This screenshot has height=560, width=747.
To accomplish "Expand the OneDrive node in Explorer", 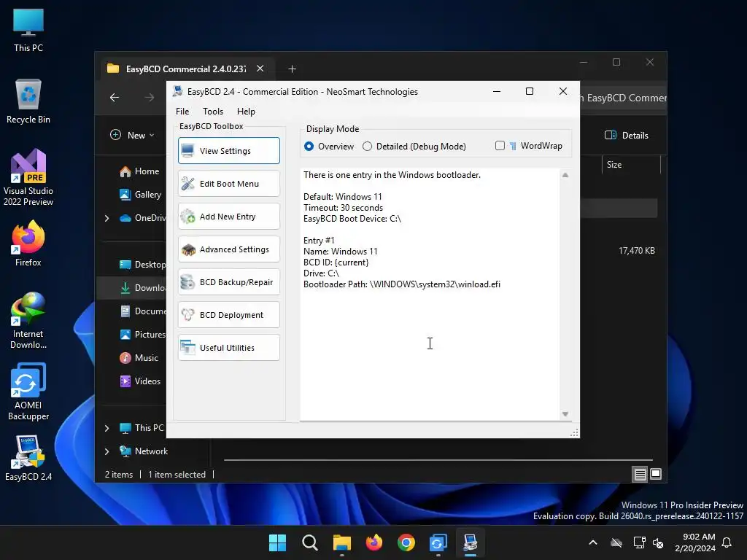I will tap(107, 218).
